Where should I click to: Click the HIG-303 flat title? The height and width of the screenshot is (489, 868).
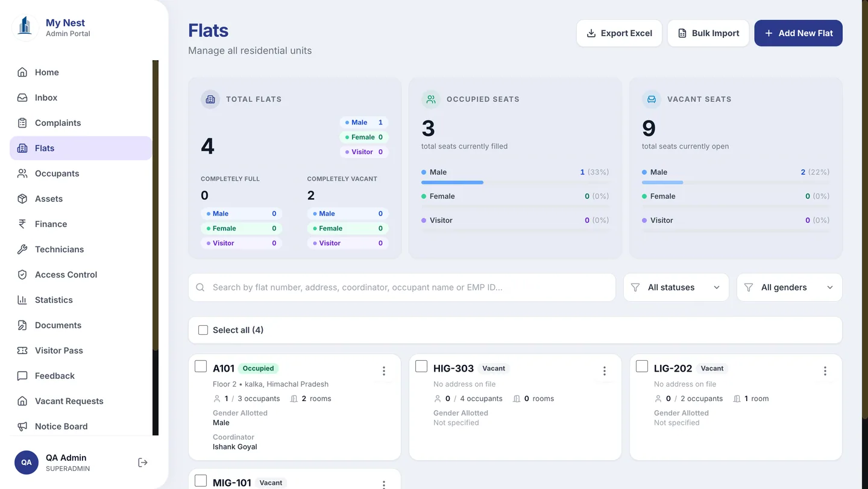[454, 369]
